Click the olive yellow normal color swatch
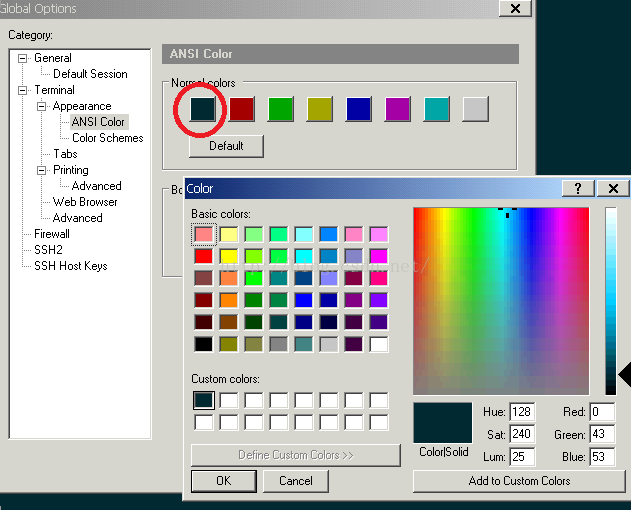This screenshot has width=631, height=510. (320, 109)
